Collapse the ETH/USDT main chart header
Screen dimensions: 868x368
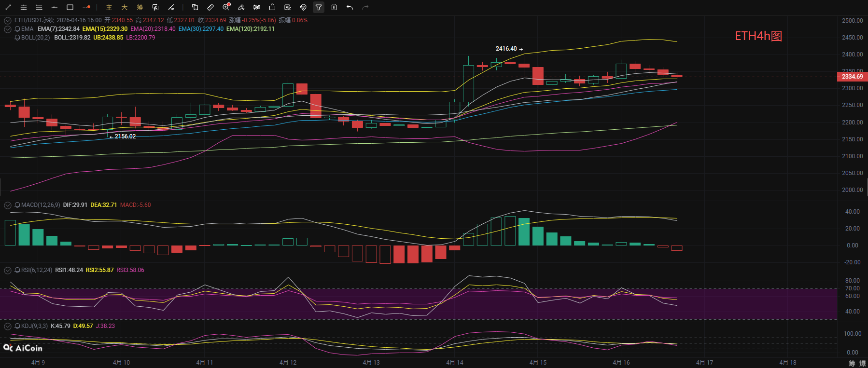(x=8, y=20)
